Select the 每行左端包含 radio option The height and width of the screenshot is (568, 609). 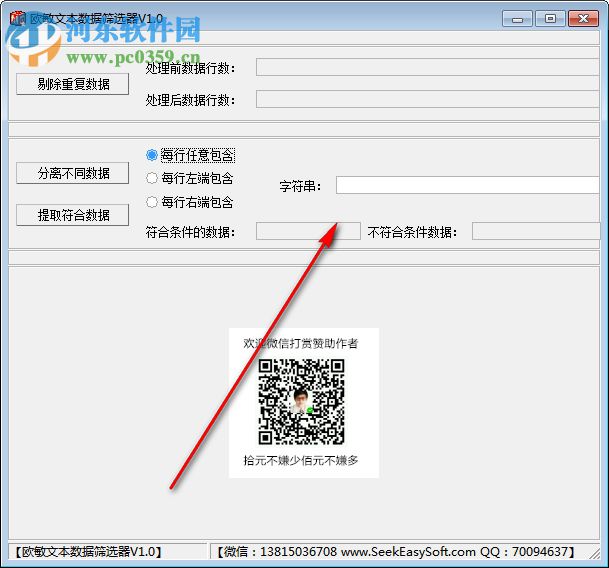[x=190, y=178]
